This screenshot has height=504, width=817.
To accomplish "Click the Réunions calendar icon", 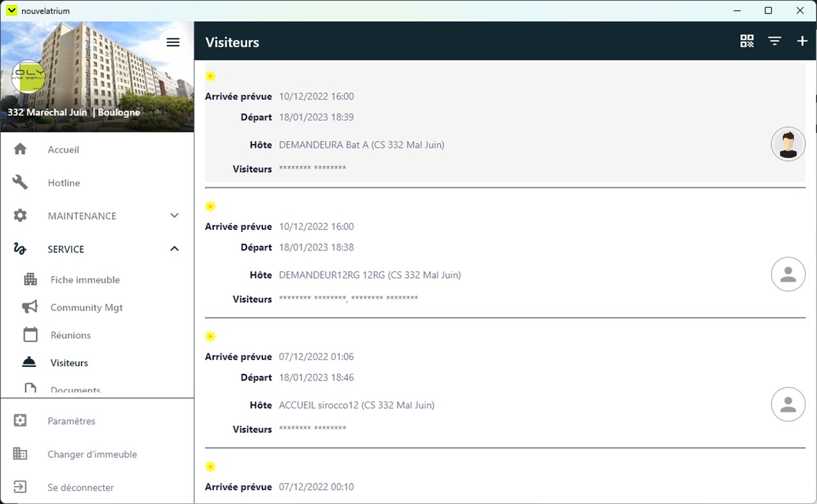I will (30, 335).
